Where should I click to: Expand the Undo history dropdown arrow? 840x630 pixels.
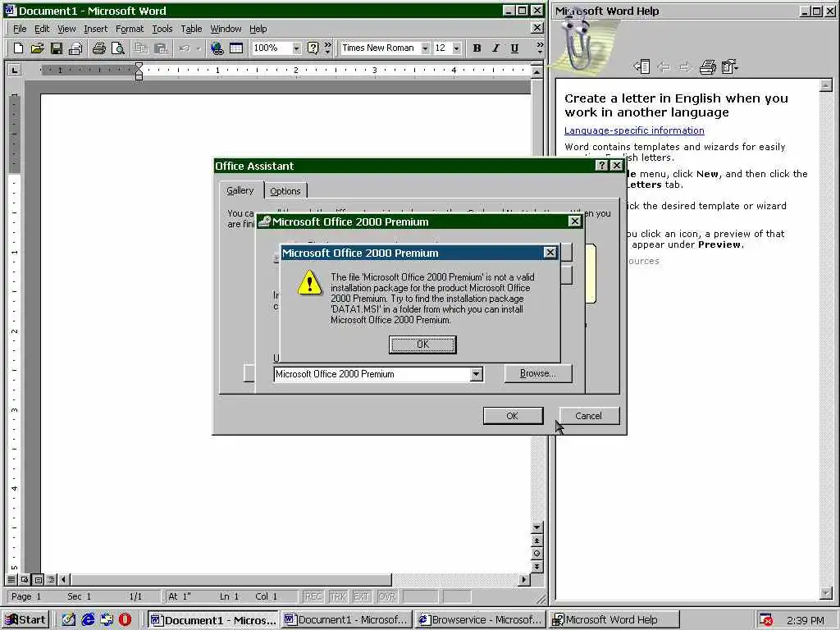pyautogui.click(x=199, y=48)
